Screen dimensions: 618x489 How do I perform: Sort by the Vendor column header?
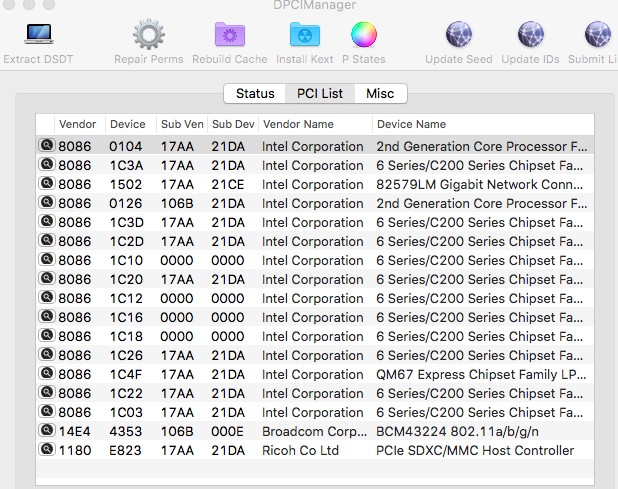click(78, 125)
